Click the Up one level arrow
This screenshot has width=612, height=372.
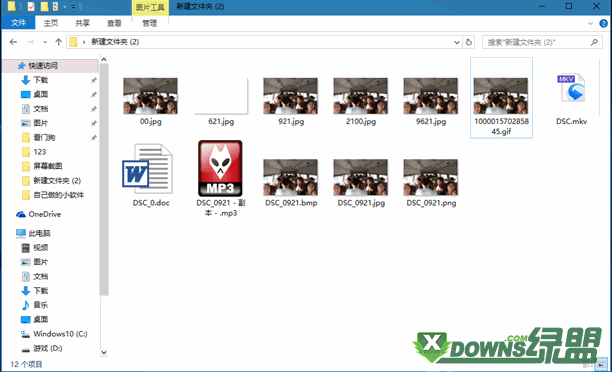[59, 42]
